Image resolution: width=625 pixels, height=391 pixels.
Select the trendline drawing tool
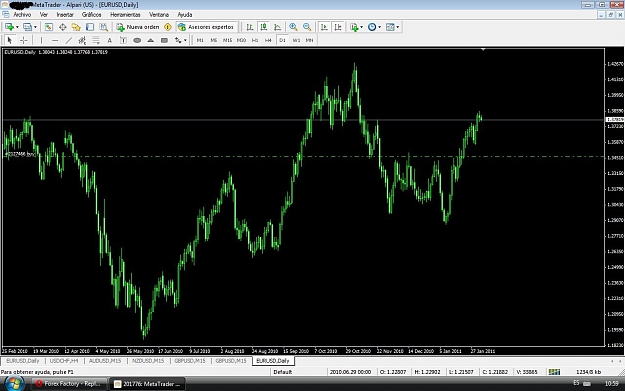coord(69,40)
